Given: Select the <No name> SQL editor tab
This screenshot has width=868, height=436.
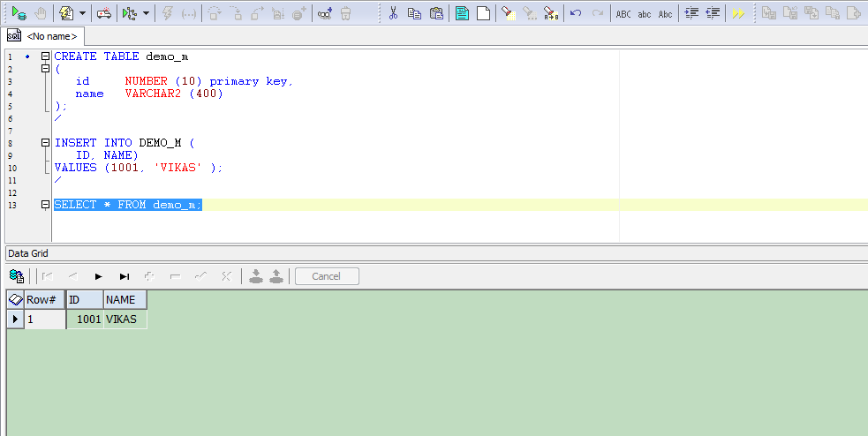Looking at the screenshot, I should 44,36.
